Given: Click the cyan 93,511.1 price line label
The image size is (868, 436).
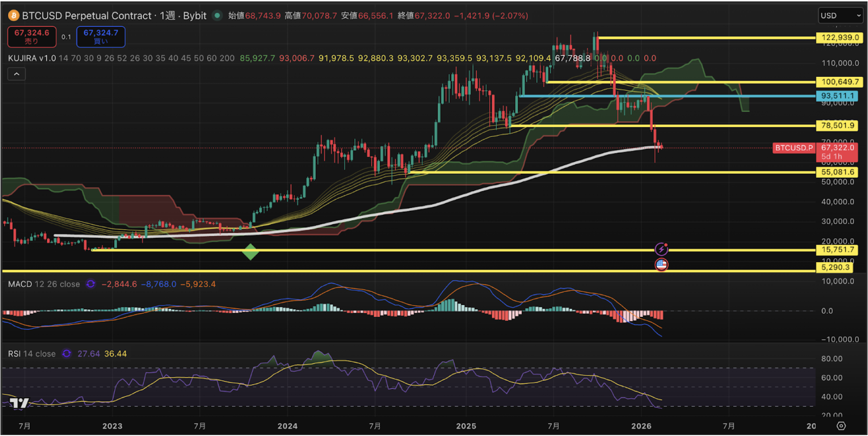Looking at the screenshot, I should (837, 96).
